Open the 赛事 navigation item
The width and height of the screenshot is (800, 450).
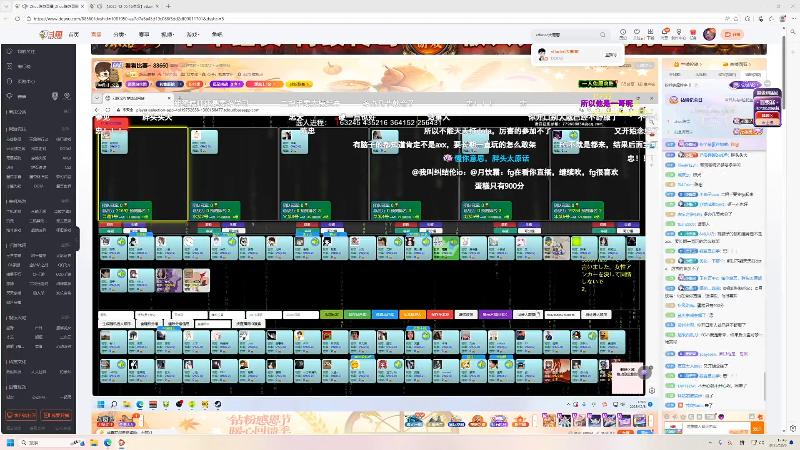144,34
